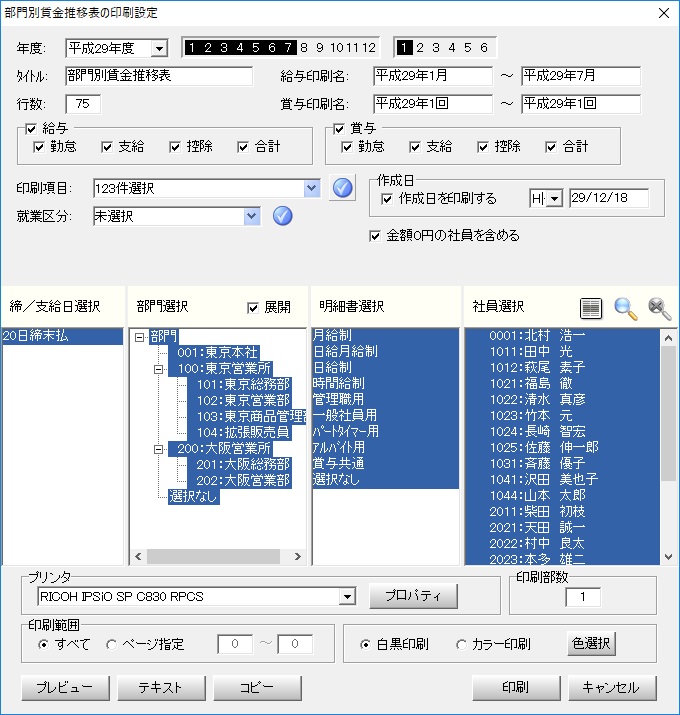Select employee 0001:北村 浩一
This screenshot has width=680, height=715.
[x=562, y=336]
